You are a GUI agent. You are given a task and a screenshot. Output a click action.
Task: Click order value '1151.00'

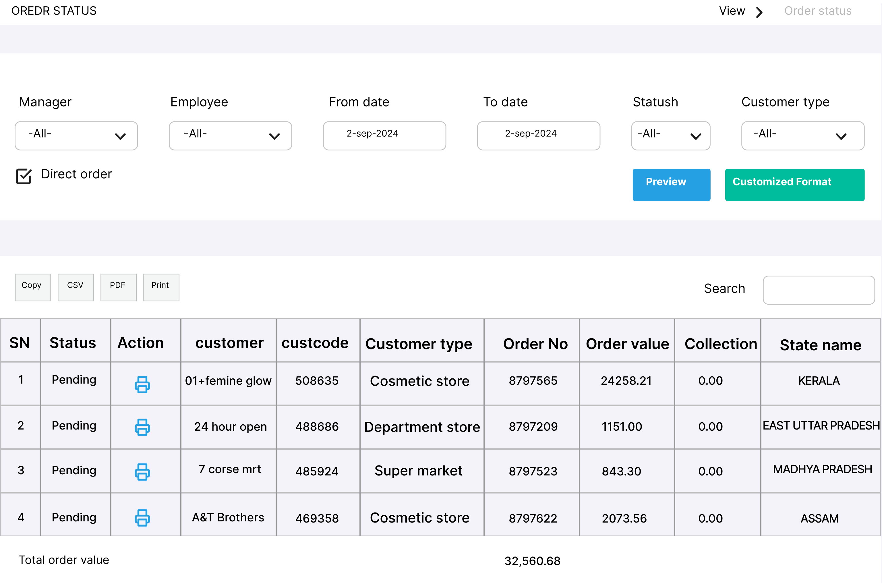[x=622, y=426]
